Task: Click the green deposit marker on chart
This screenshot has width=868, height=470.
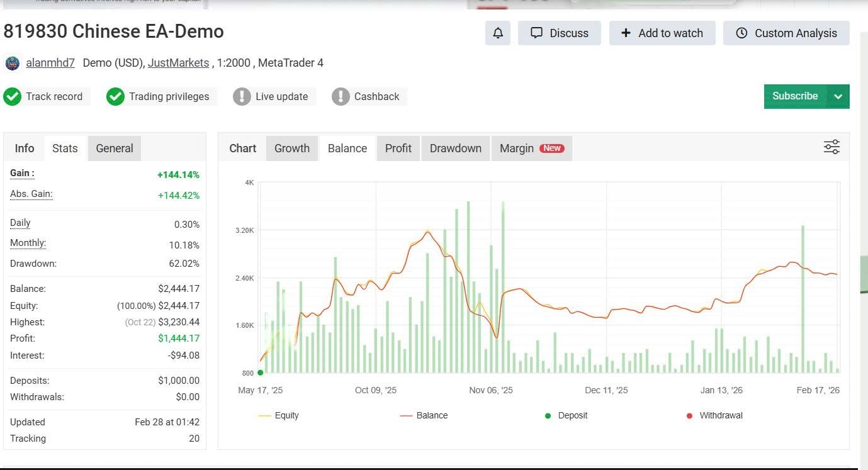Action: point(261,372)
